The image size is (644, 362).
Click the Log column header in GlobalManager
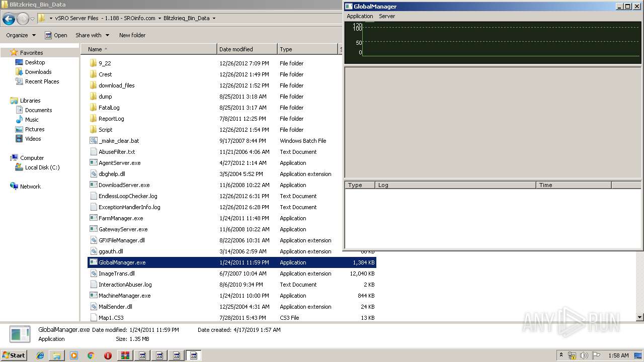tap(455, 185)
